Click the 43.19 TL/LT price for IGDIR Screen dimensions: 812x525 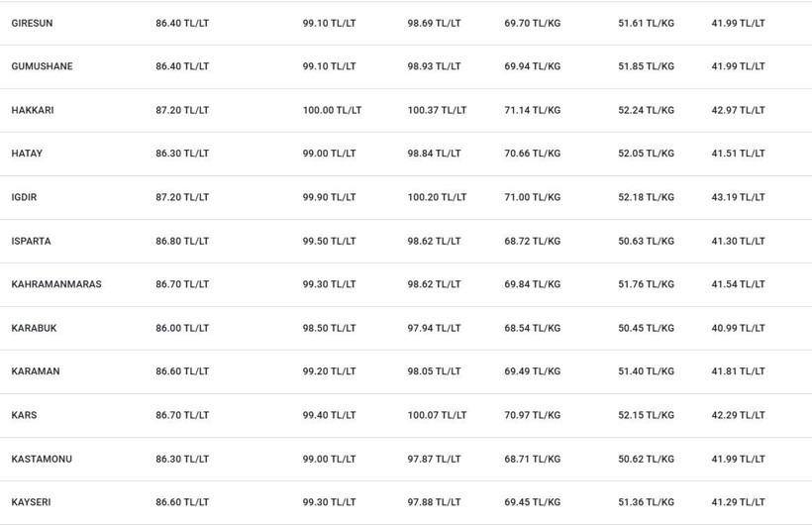pyautogui.click(x=738, y=197)
